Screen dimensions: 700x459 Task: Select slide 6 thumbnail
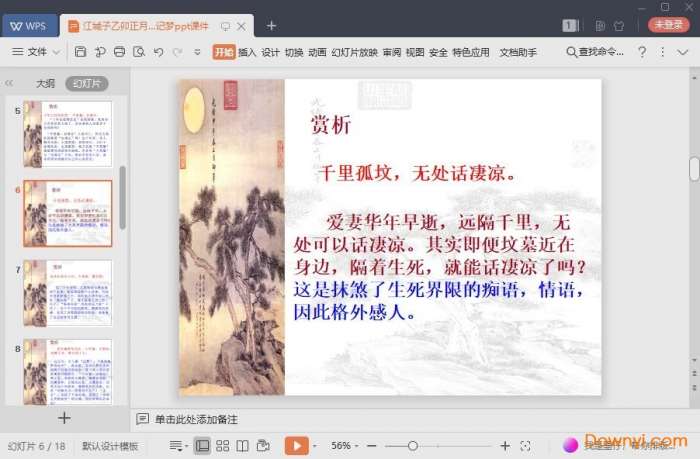point(67,213)
